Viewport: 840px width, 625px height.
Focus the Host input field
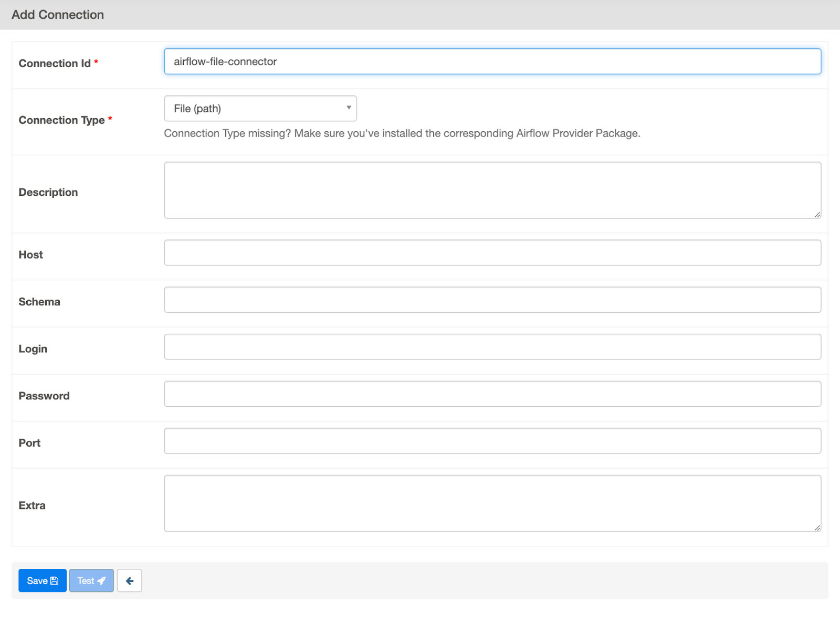click(492, 252)
